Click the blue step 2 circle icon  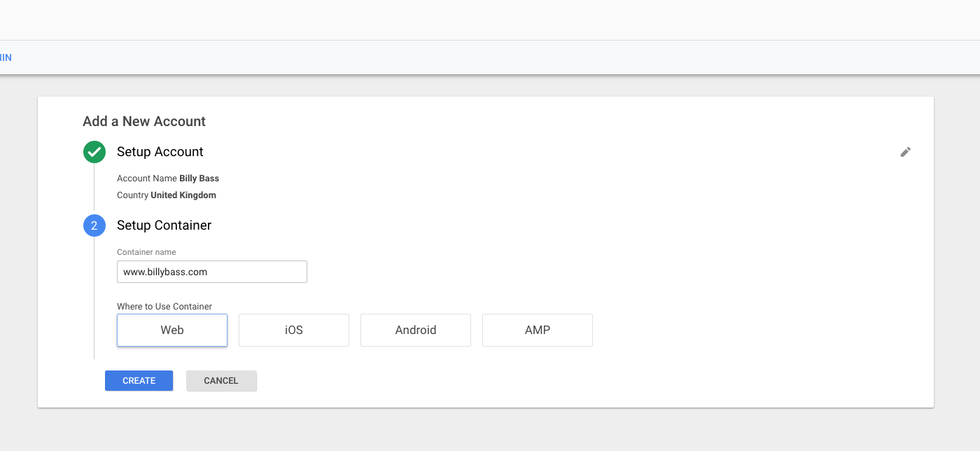coord(94,225)
